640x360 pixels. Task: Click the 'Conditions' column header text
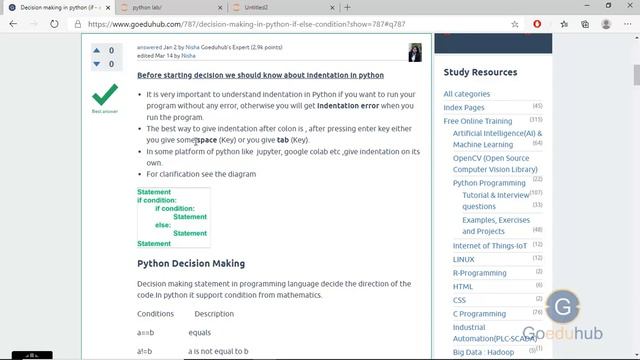click(155, 313)
